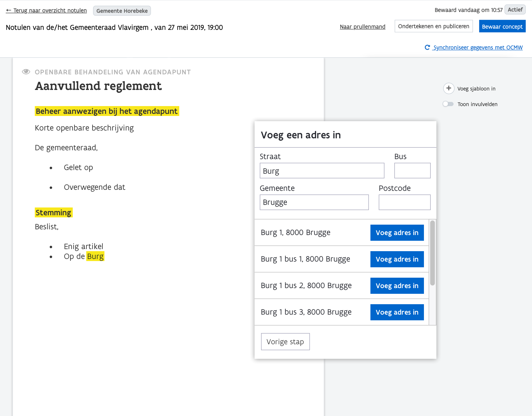
Task: Insert address Burg 1 bus 1
Action: [x=397, y=259]
